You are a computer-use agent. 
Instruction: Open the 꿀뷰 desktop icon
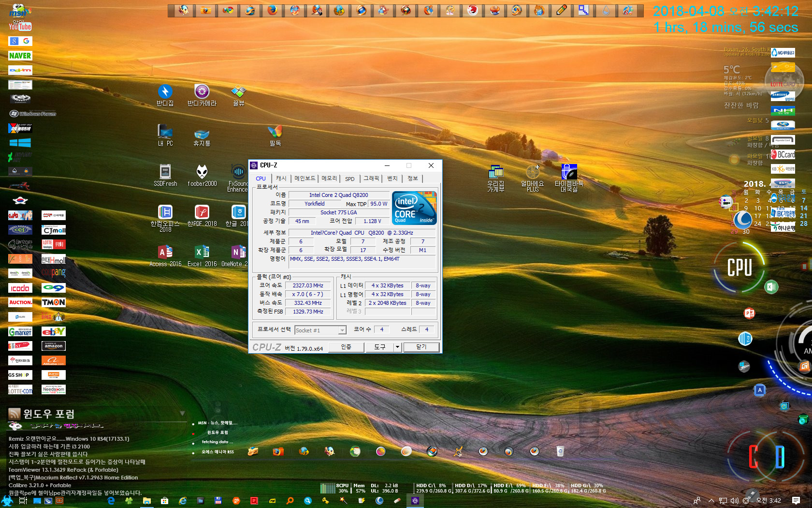(239, 96)
